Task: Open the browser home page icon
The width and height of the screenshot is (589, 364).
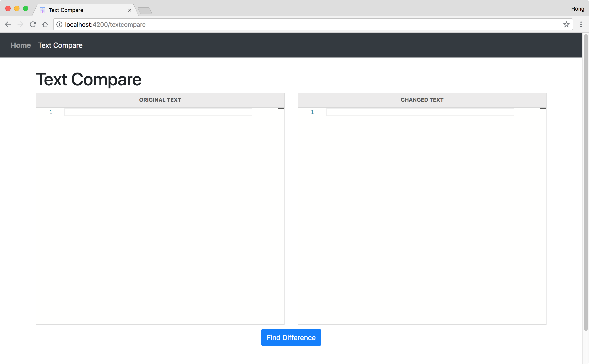Action: click(x=45, y=24)
